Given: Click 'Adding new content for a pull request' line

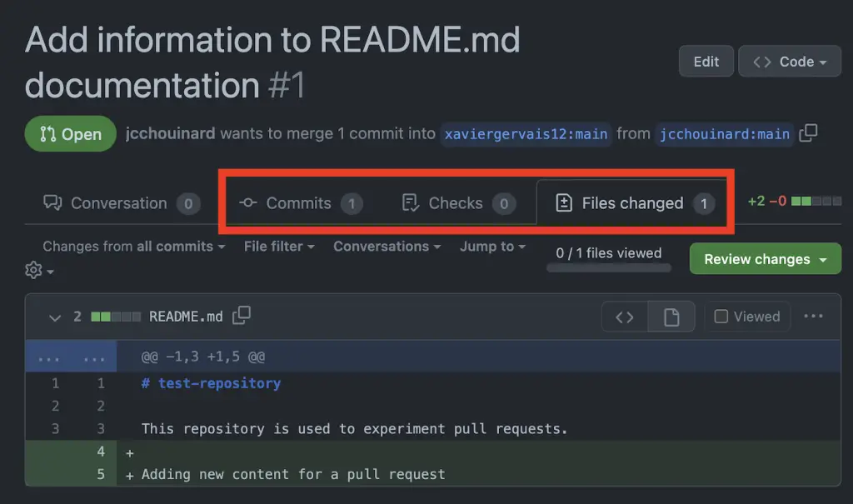Looking at the screenshot, I should [x=293, y=475].
